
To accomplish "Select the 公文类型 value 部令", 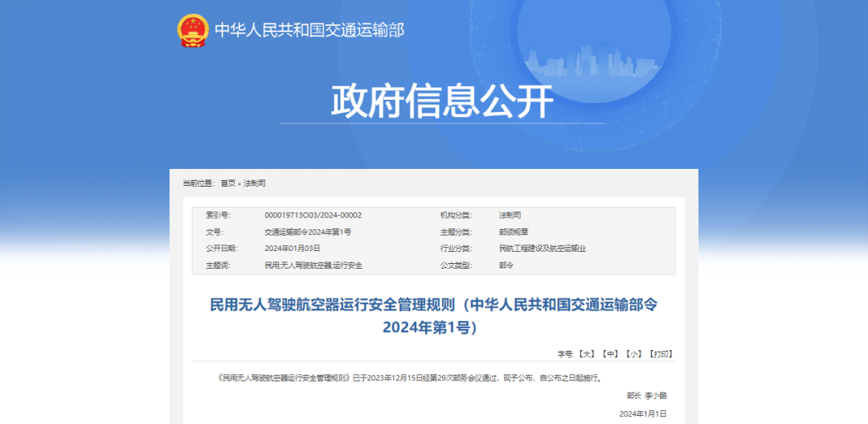I will click(x=506, y=266).
